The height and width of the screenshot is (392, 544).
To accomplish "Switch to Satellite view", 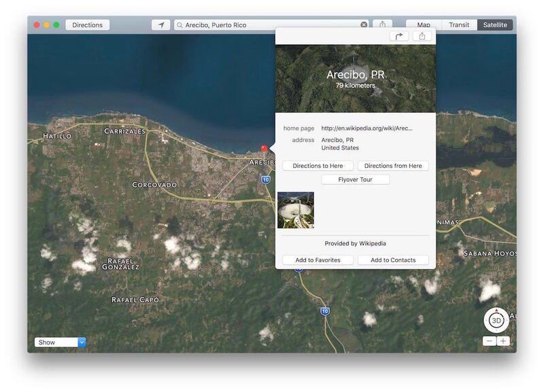I will click(x=494, y=25).
